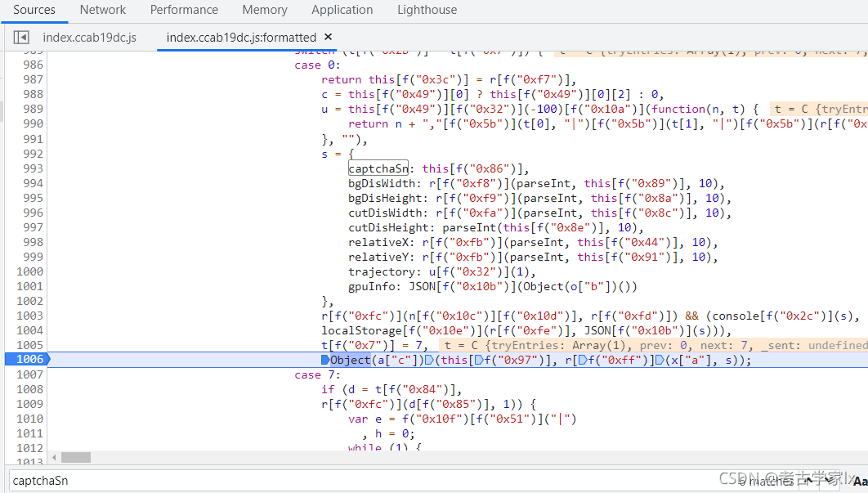
Task: Open the Performance panel tab
Action: point(184,10)
